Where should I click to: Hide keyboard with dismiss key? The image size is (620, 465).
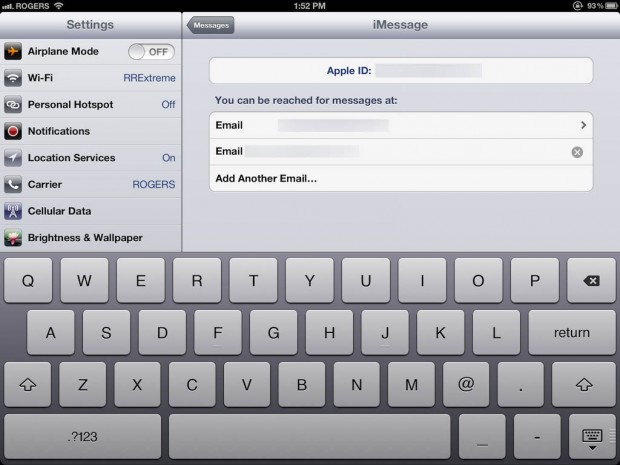(x=592, y=437)
